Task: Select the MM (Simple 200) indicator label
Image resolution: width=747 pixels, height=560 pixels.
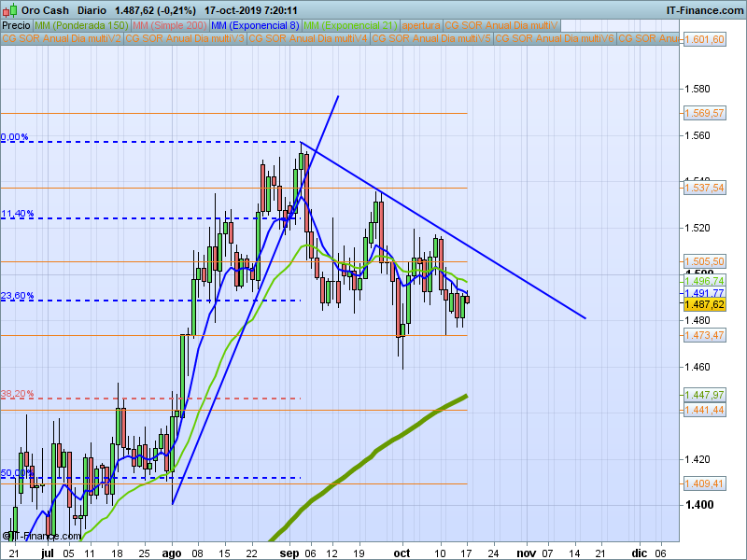Action: coord(170,25)
